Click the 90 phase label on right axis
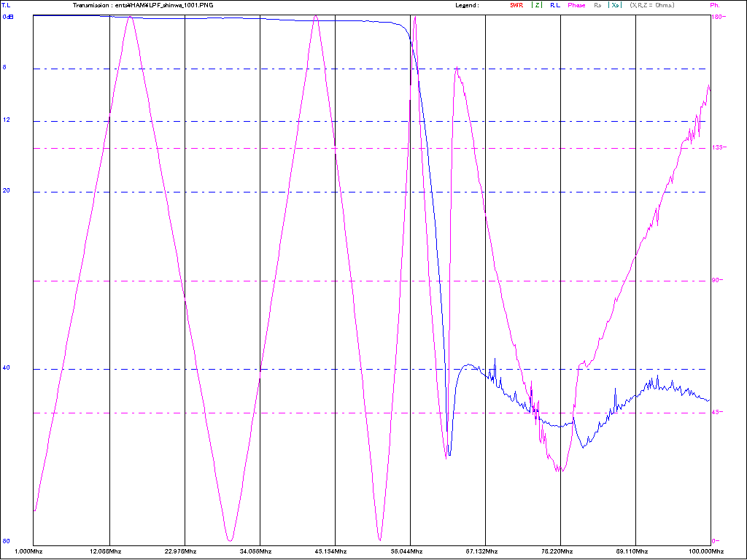Viewport: 747px width, 560px height. coord(716,281)
